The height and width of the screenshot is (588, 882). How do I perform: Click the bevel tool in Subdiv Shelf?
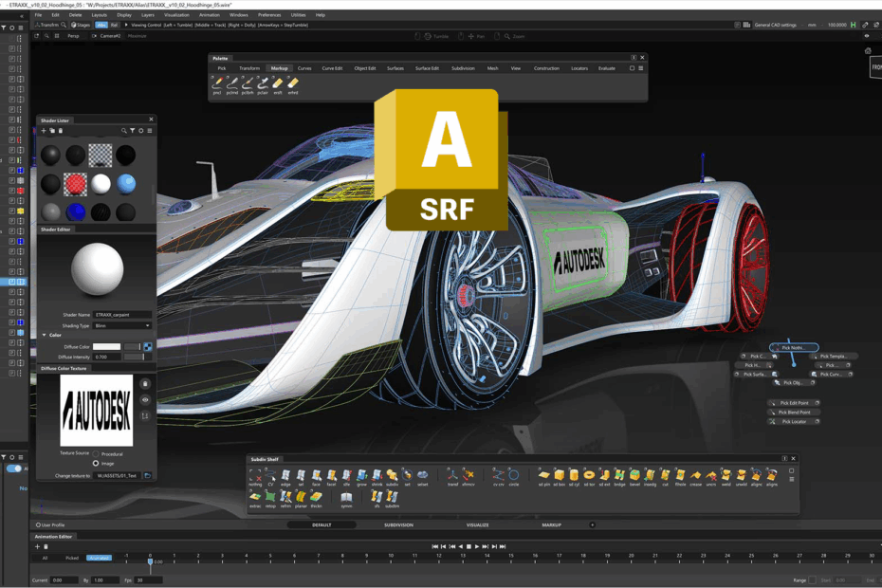634,474
